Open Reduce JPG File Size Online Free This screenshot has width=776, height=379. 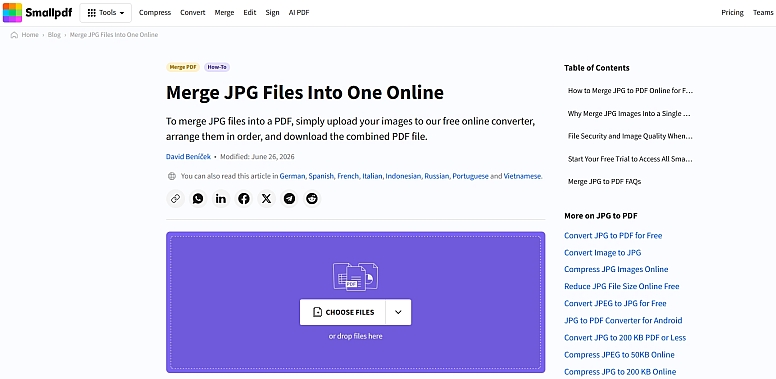(x=622, y=286)
